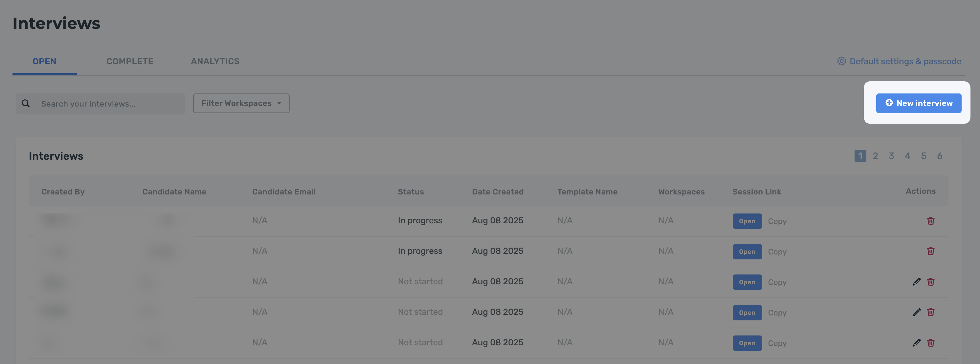Click the settings gear icon
The image size is (980, 364).
841,61
